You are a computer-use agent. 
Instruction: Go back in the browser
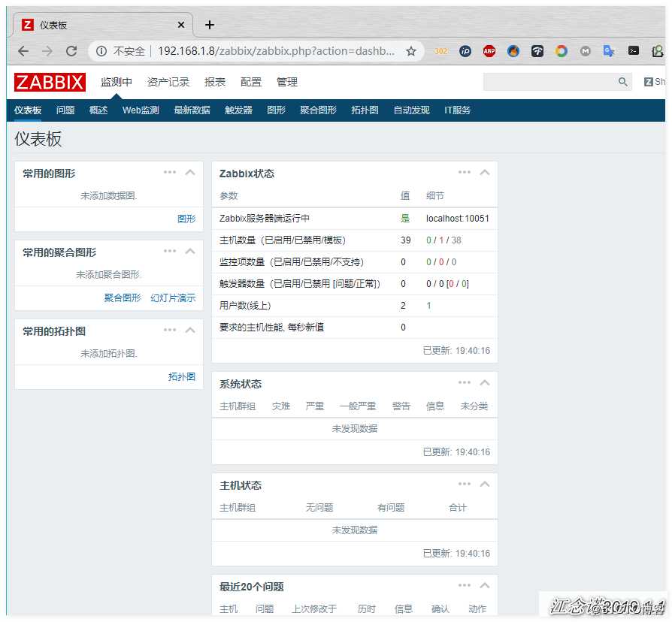pyautogui.click(x=23, y=51)
